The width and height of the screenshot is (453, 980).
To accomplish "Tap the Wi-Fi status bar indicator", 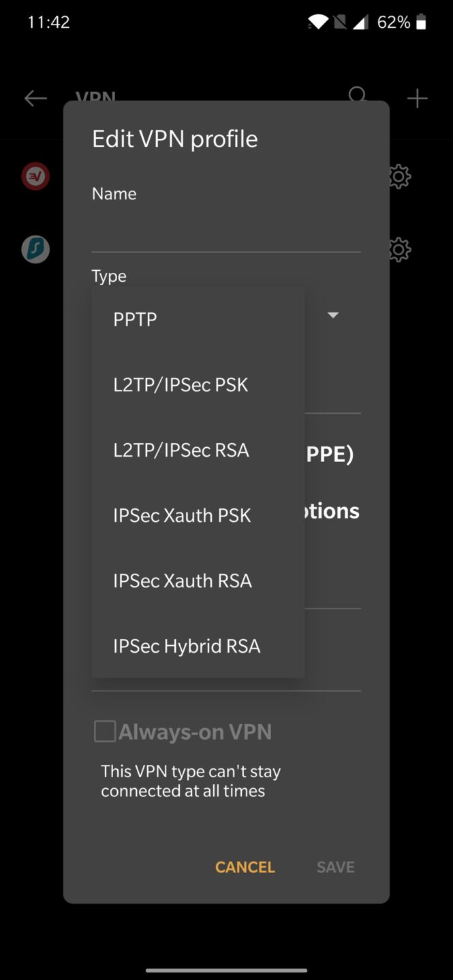I will 317,21.
